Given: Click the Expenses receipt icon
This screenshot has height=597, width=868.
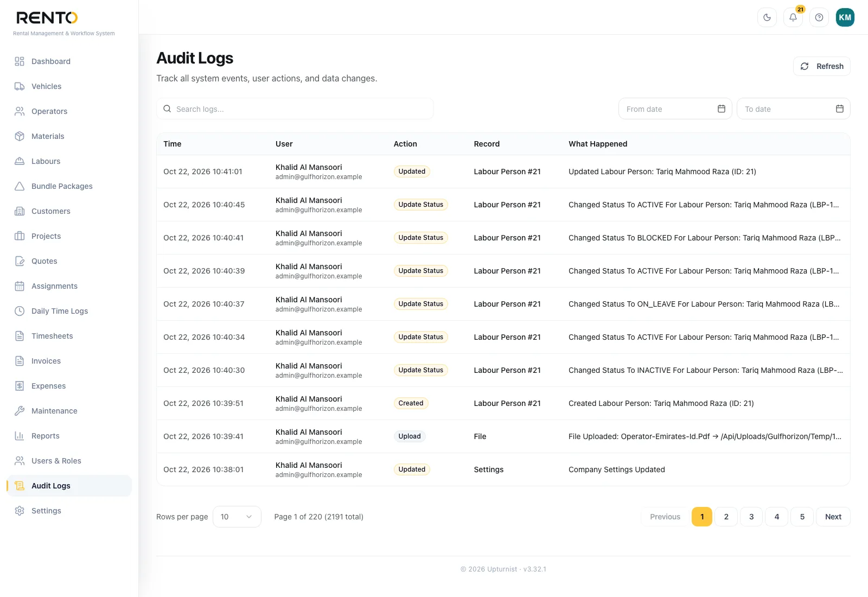Looking at the screenshot, I should (x=20, y=386).
